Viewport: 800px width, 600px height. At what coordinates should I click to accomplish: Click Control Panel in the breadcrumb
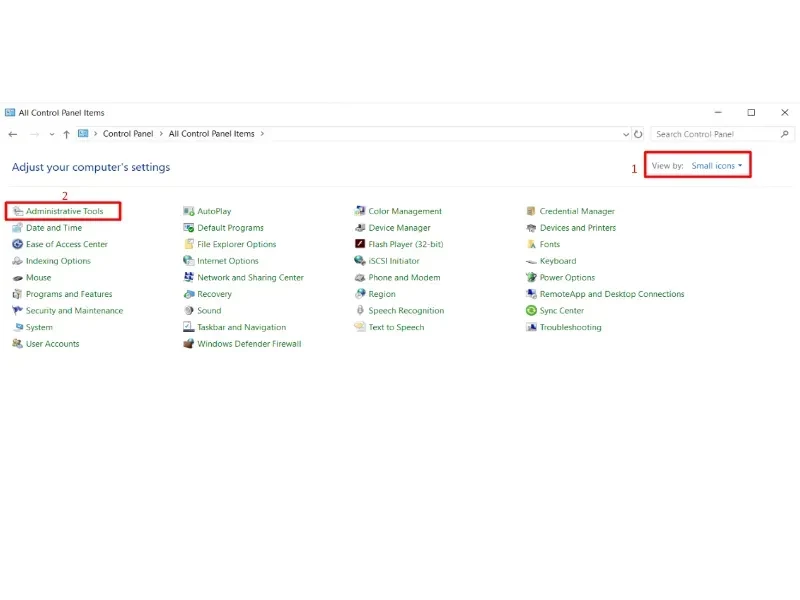pyautogui.click(x=128, y=134)
